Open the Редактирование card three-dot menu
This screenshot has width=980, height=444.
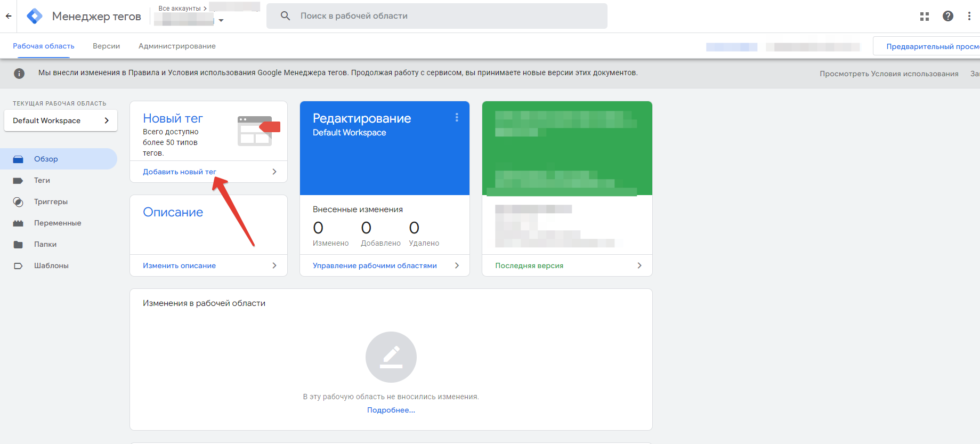[457, 117]
